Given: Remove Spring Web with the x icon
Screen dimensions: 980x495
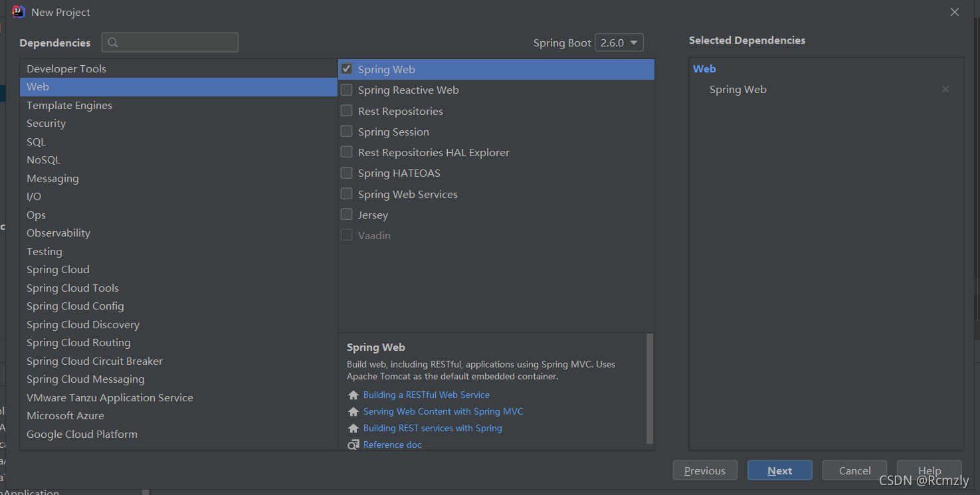Looking at the screenshot, I should (x=945, y=89).
